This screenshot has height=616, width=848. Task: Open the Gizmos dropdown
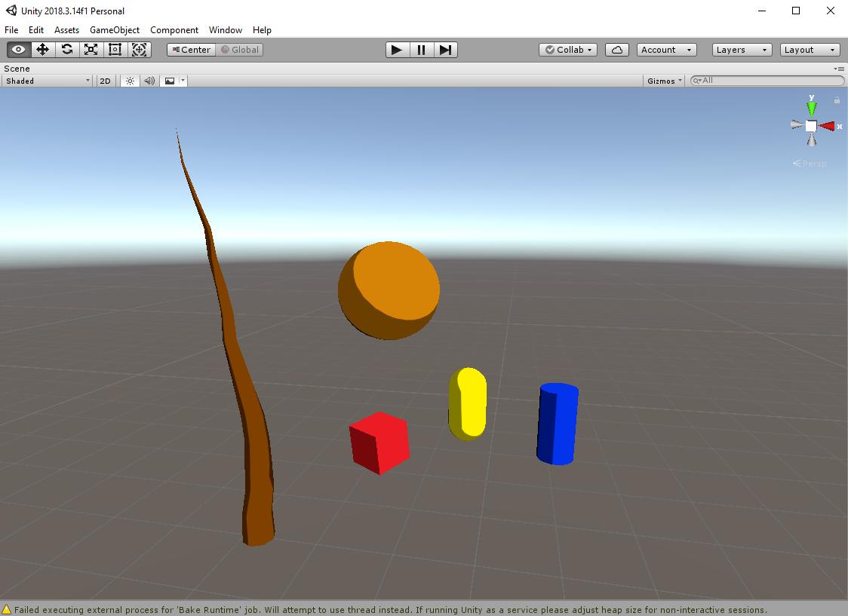click(x=664, y=81)
